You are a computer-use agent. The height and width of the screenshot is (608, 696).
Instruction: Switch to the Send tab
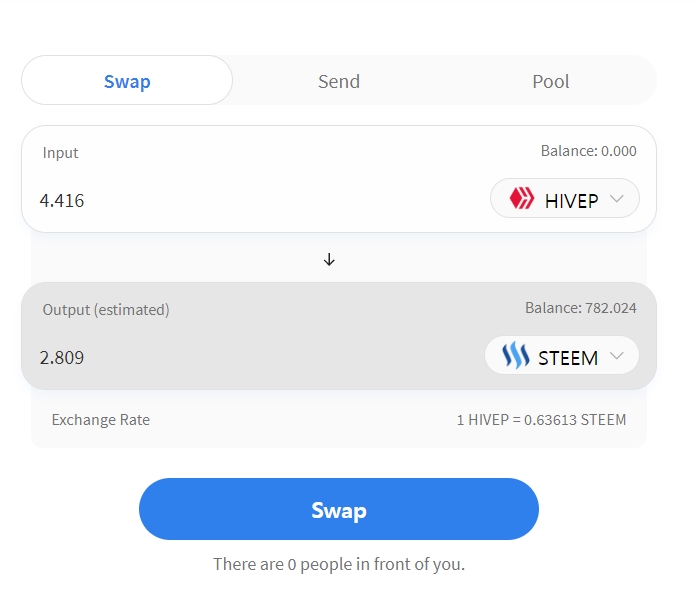pyautogui.click(x=339, y=81)
